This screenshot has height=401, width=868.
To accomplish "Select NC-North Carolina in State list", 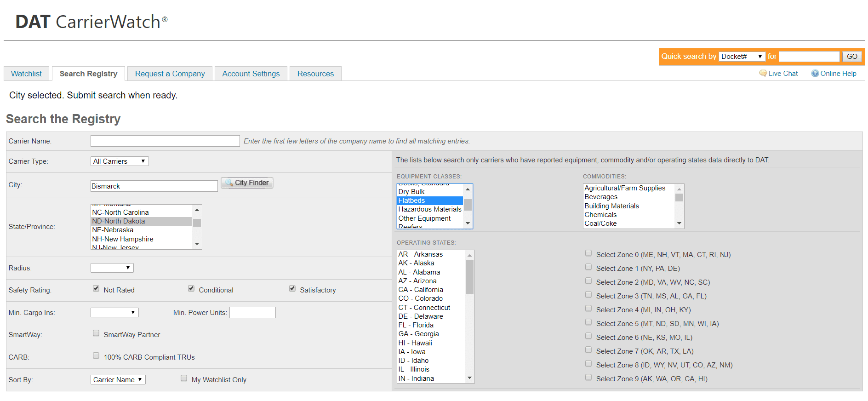I will [x=141, y=212].
